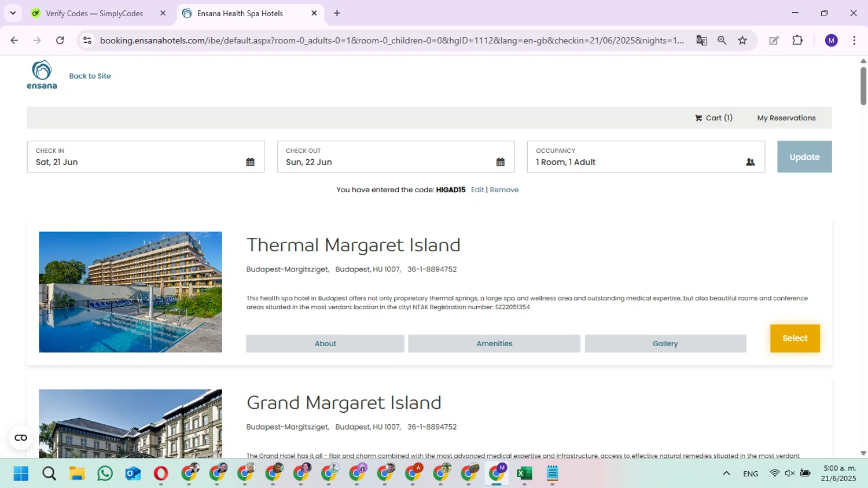Click the Grand Margaret Island hotel photo
868x488 pixels.
click(x=130, y=424)
